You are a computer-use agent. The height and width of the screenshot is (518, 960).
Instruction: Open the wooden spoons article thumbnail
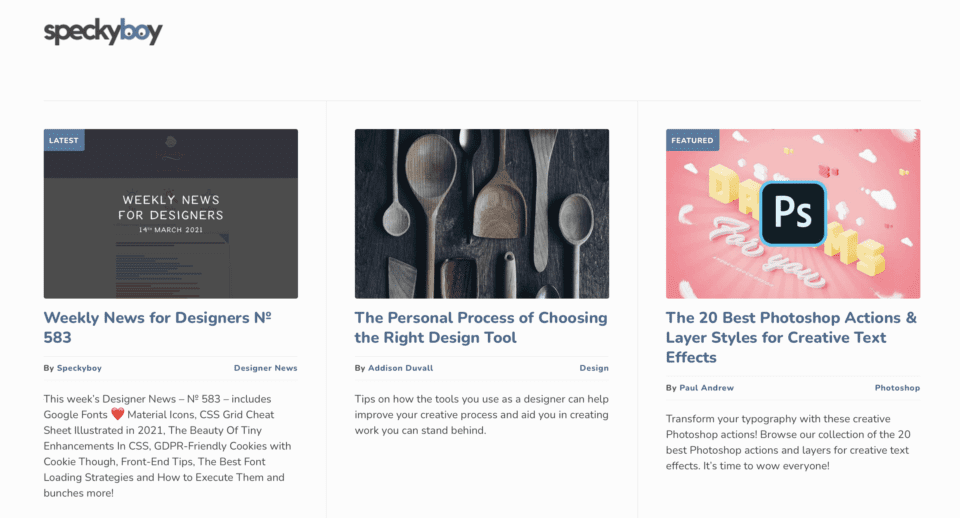coord(481,213)
